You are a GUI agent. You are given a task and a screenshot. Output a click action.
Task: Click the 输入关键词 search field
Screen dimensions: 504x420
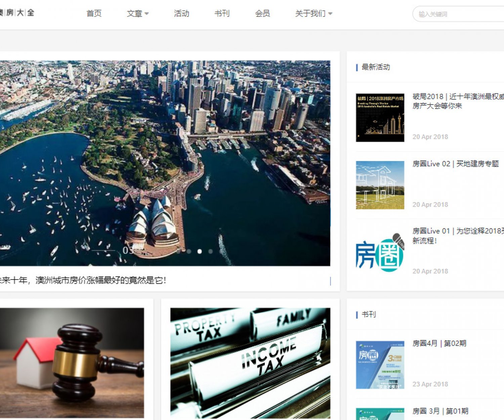(x=457, y=14)
